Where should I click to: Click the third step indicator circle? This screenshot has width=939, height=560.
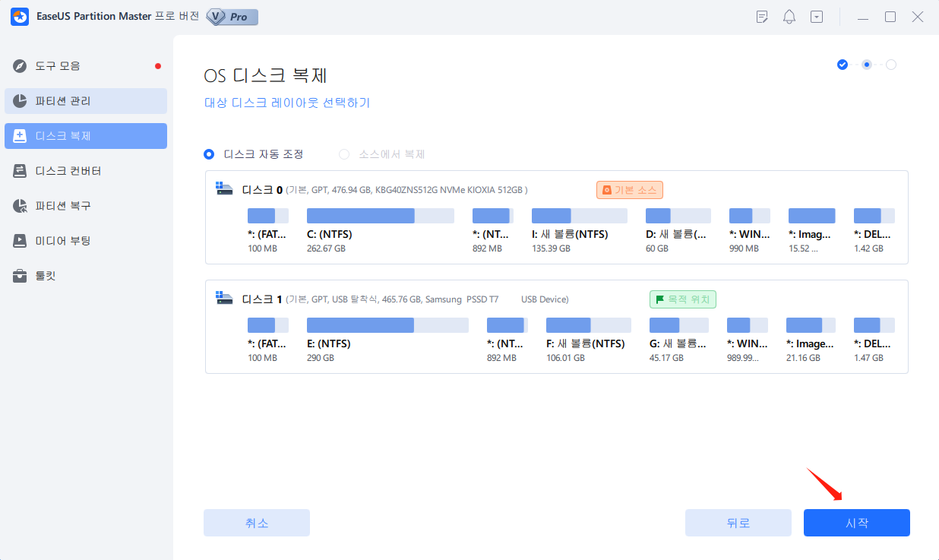pyautogui.click(x=891, y=65)
